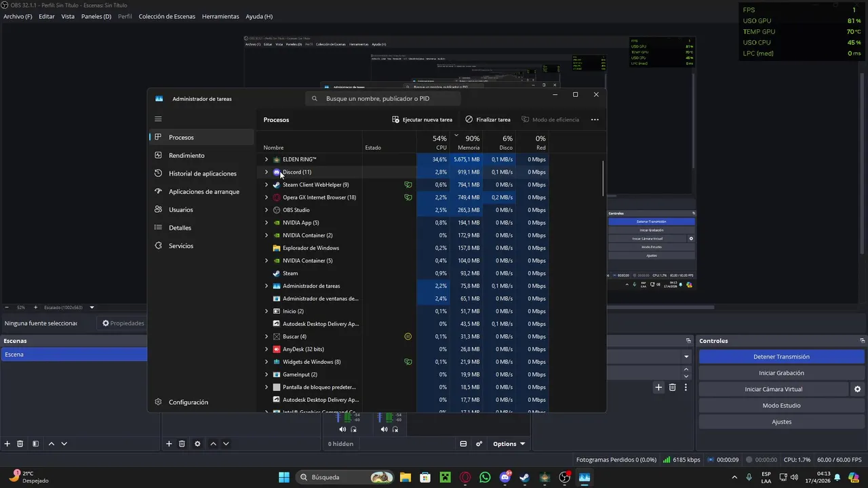
Task: Open Task Manager hamburger navigation menu
Action: [158, 119]
